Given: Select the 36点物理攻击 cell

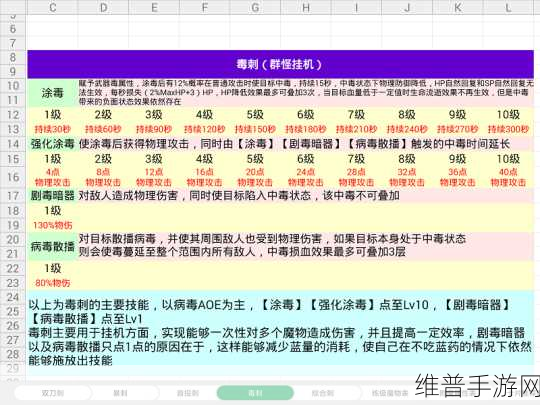Looking at the screenshot, I should click(458, 177).
